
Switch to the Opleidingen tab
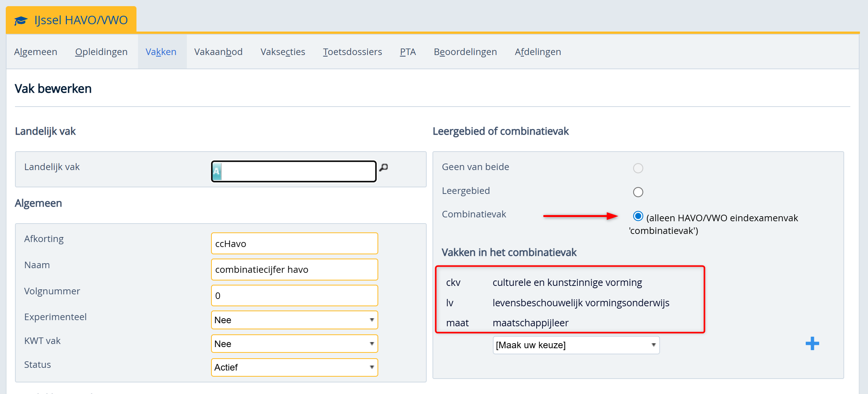pyautogui.click(x=101, y=52)
